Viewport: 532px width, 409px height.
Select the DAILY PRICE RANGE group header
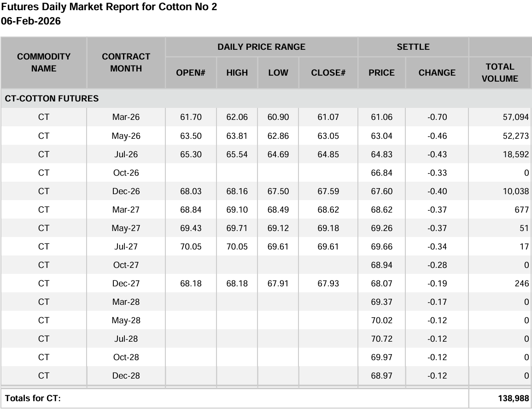pos(261,47)
